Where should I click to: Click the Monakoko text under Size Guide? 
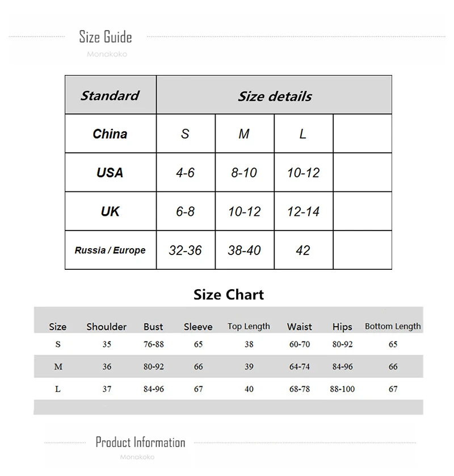pos(107,55)
